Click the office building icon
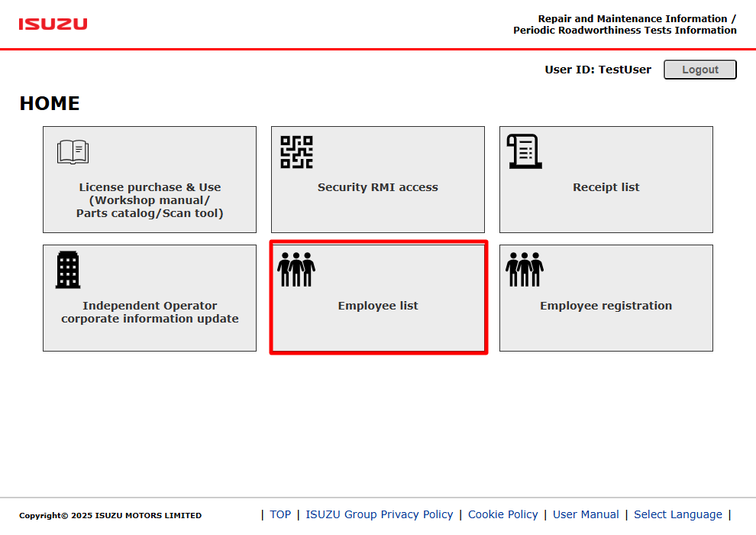This screenshot has height=535, width=756. click(x=68, y=270)
